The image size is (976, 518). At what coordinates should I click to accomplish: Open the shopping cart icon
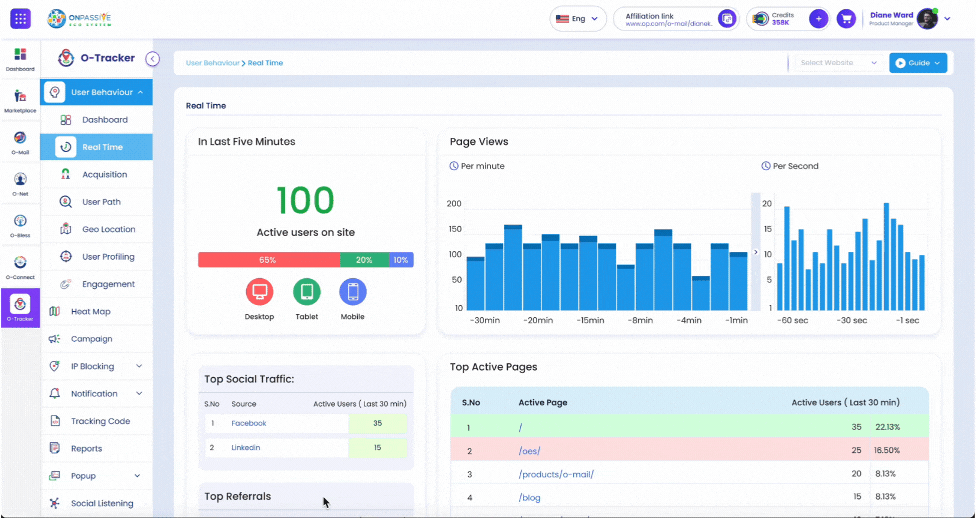(845, 19)
